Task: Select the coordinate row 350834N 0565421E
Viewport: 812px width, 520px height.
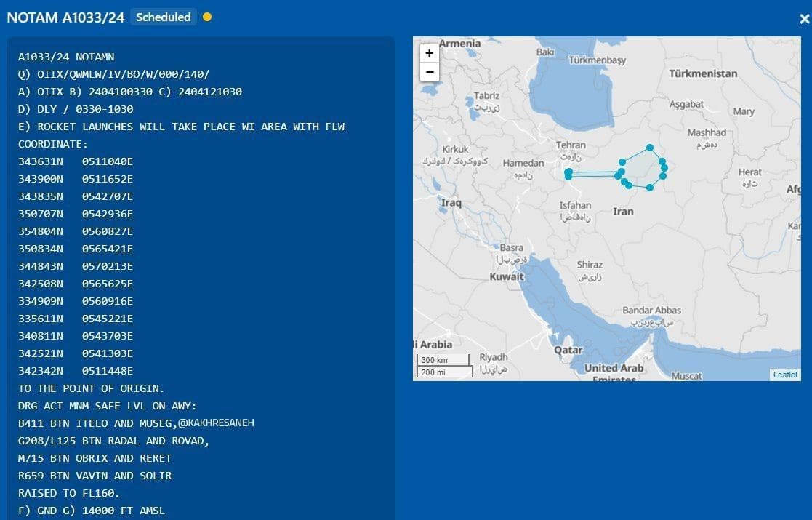Action: 76,249
